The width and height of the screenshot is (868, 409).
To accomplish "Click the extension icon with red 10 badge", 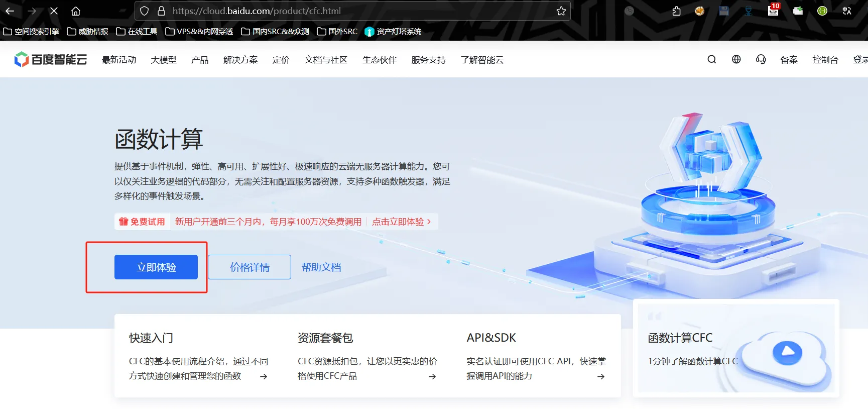I will [773, 10].
